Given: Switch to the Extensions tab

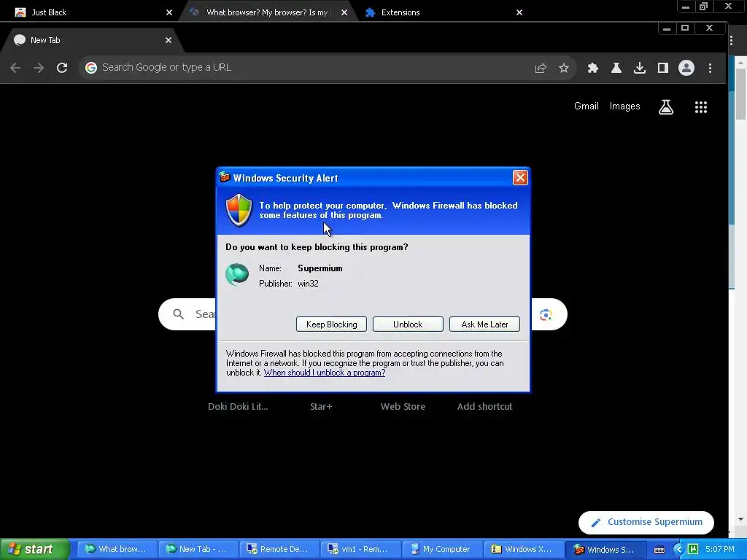Looking at the screenshot, I should pyautogui.click(x=443, y=12).
